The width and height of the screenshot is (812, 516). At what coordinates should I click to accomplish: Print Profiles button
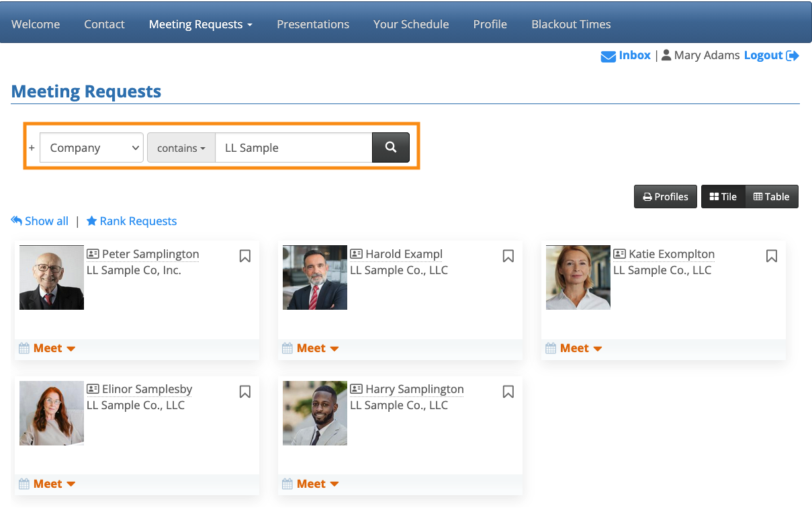pos(666,197)
